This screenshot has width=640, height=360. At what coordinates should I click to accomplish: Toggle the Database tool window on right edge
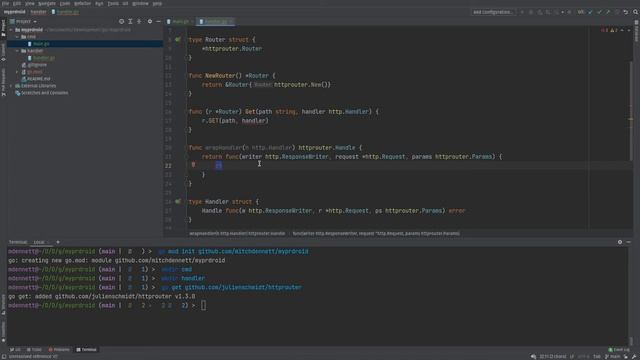pyautogui.click(x=636, y=30)
